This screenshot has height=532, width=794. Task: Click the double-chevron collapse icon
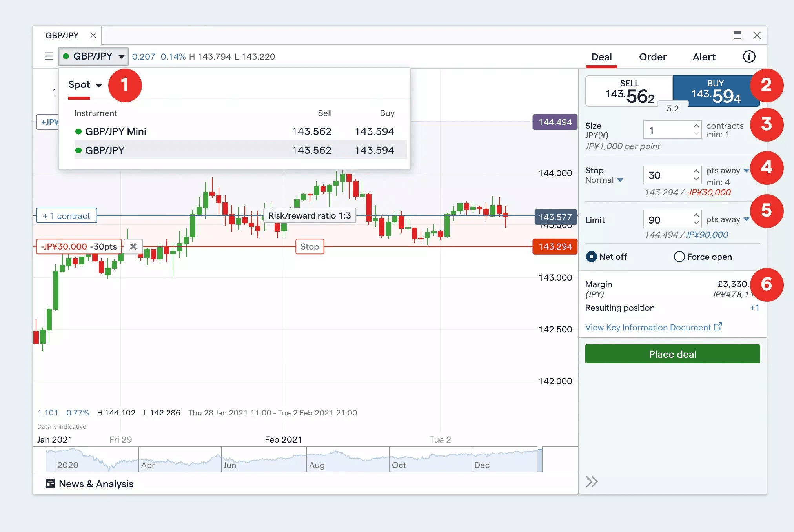[x=592, y=481]
